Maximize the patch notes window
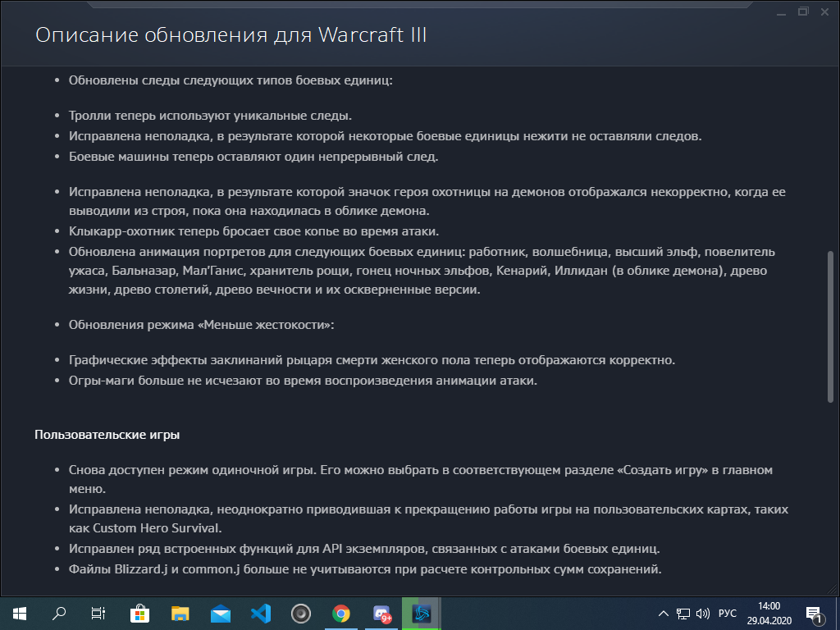 coord(803,11)
